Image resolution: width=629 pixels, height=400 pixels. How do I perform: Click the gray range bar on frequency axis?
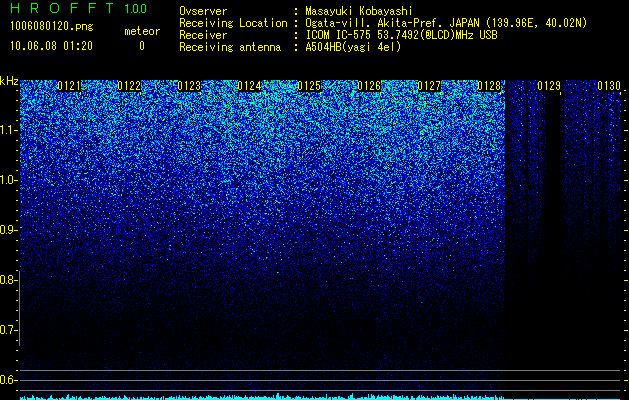(x=19, y=308)
